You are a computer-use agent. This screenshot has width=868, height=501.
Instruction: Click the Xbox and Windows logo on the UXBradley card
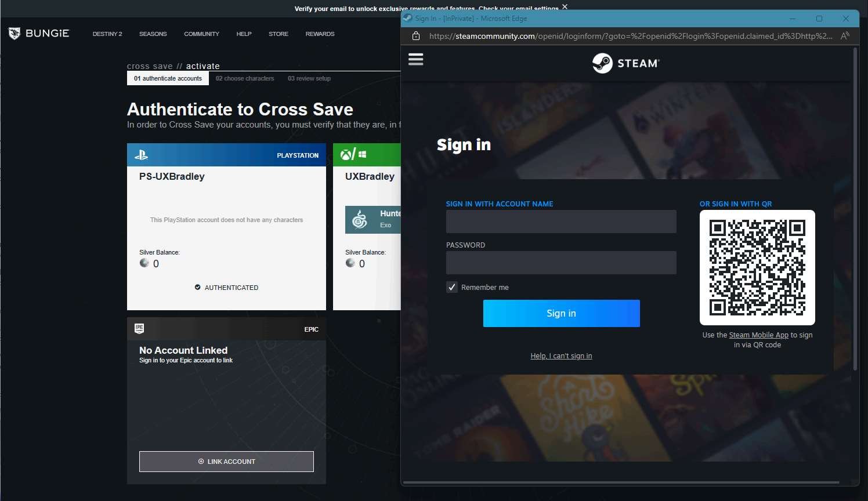pos(353,154)
